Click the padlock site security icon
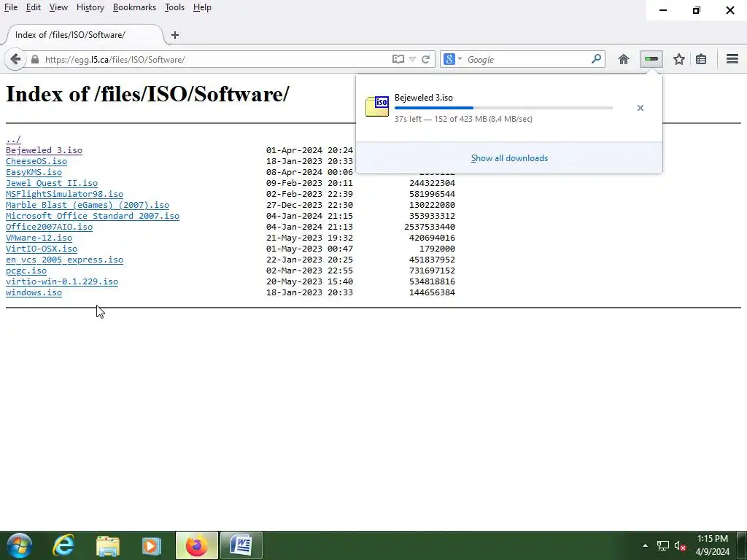747x560 pixels. 35,60
